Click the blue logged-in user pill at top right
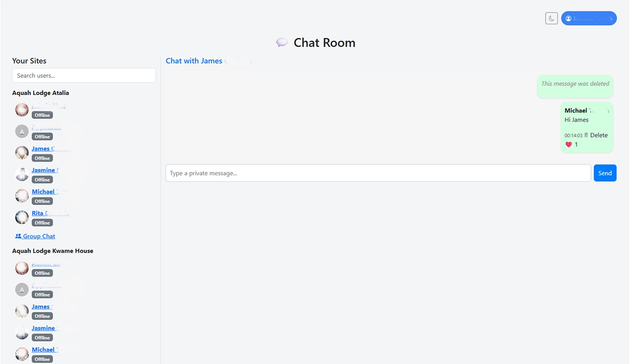 tap(589, 18)
